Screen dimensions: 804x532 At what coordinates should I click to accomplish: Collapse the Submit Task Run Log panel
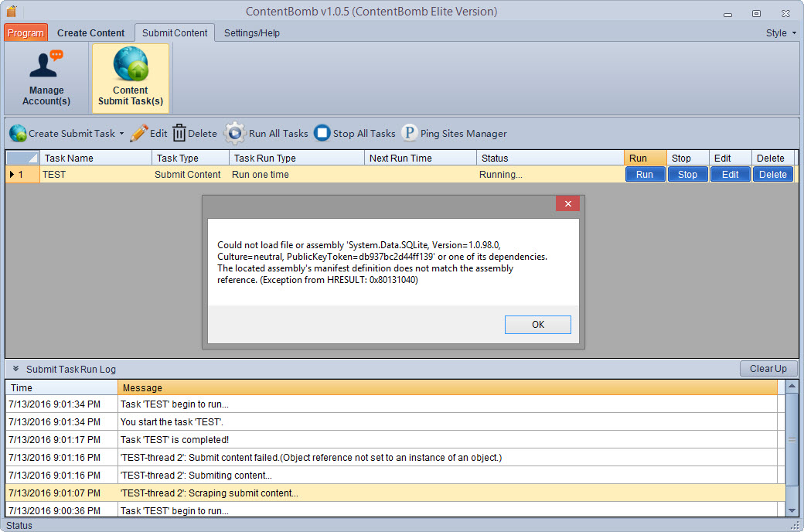coord(15,369)
